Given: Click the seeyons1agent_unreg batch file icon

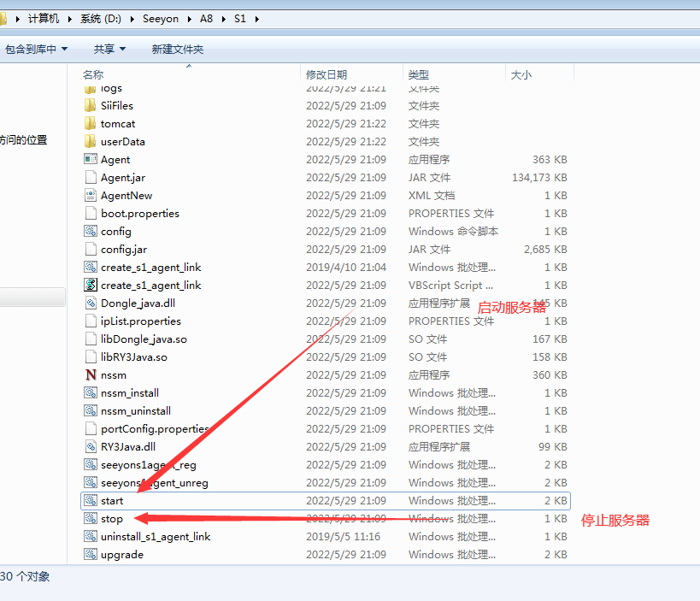Looking at the screenshot, I should tap(91, 483).
